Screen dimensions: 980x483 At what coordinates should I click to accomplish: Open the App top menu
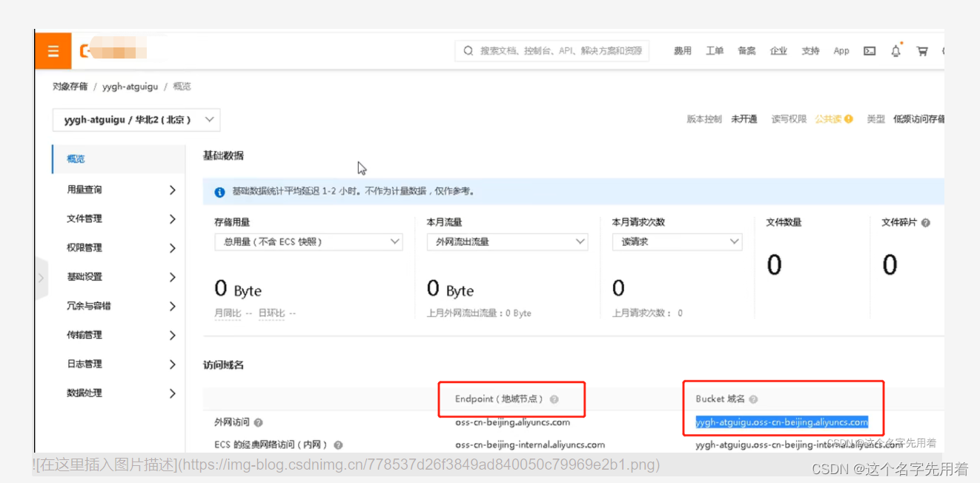click(x=841, y=51)
